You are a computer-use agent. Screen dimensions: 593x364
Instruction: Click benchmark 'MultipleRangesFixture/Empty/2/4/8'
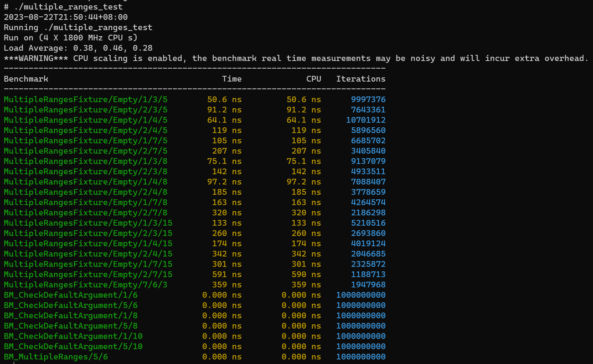tap(85, 192)
